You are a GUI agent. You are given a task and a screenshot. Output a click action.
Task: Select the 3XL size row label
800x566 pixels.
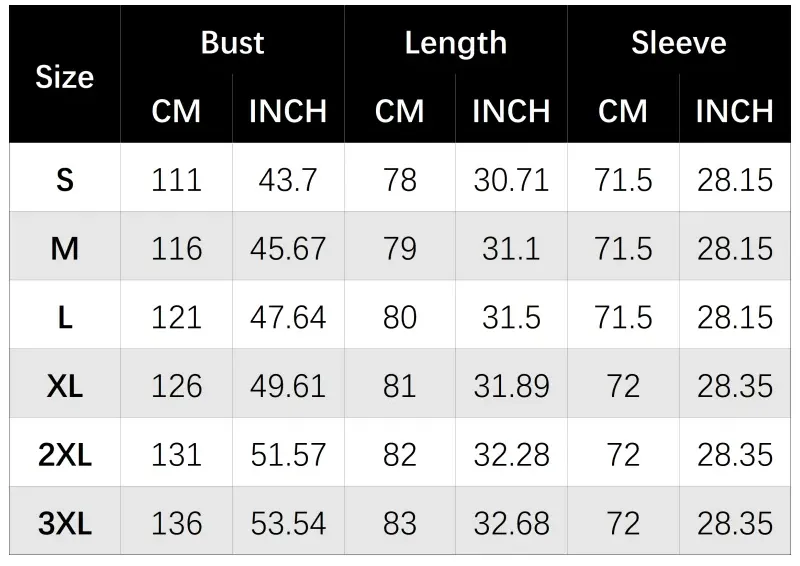tap(64, 523)
